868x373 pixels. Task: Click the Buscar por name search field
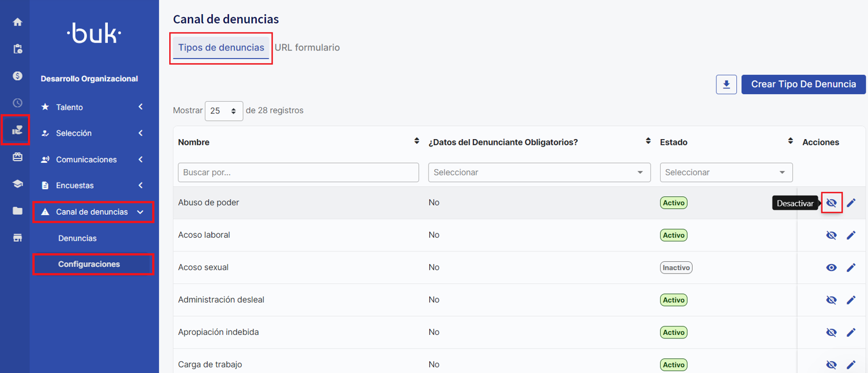pyautogui.click(x=298, y=173)
